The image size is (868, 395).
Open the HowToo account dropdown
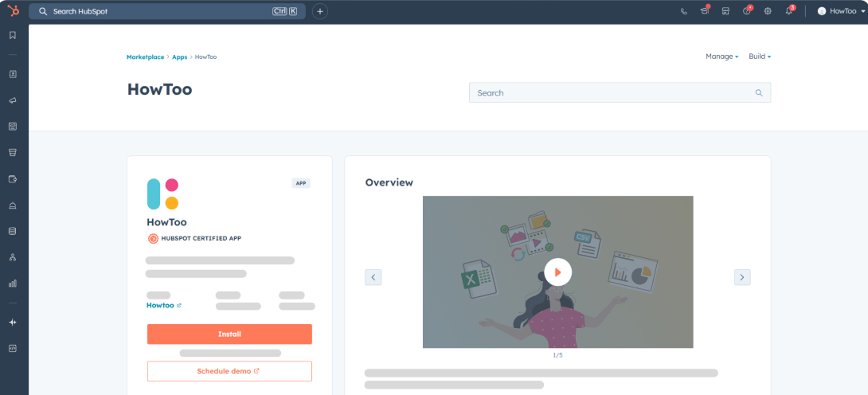point(841,11)
